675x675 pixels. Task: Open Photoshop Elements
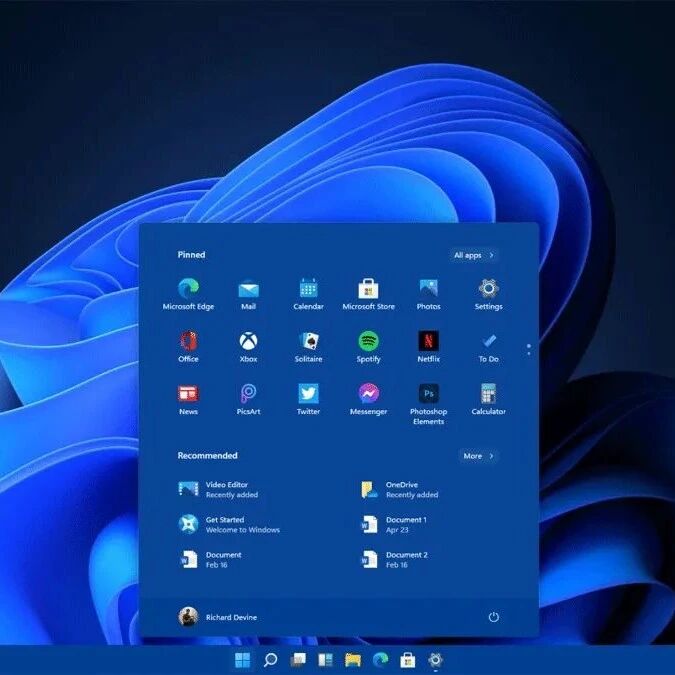click(428, 404)
